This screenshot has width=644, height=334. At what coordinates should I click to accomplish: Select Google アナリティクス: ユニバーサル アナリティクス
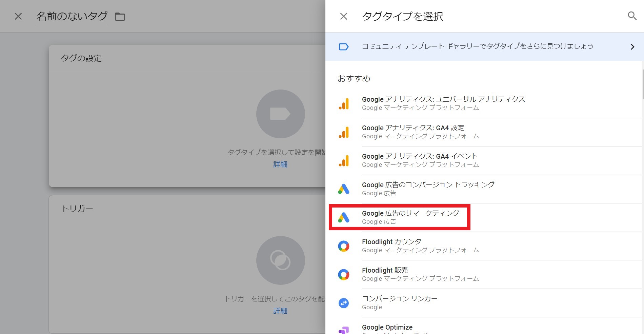[485, 103]
